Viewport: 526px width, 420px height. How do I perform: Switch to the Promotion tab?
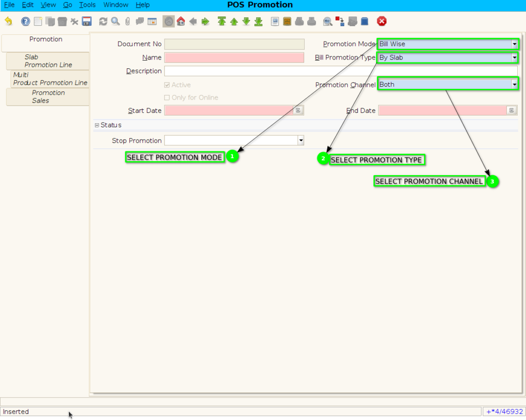click(x=46, y=43)
